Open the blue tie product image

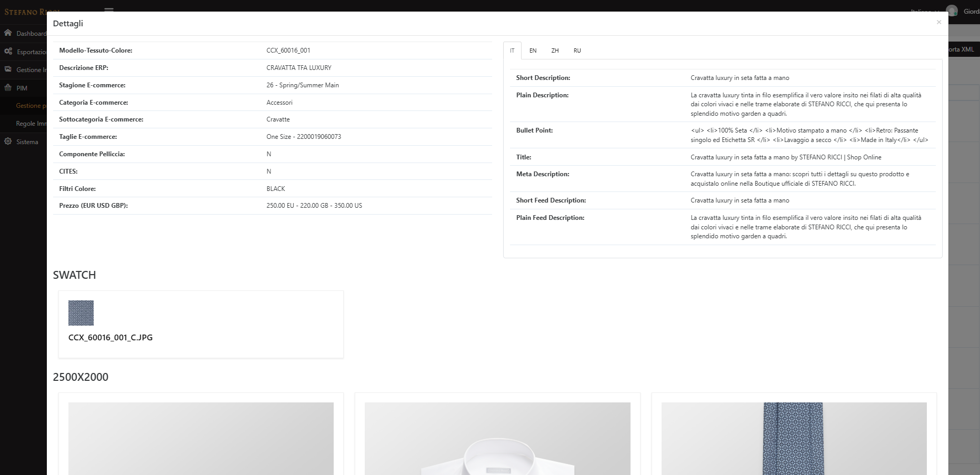click(x=794, y=439)
